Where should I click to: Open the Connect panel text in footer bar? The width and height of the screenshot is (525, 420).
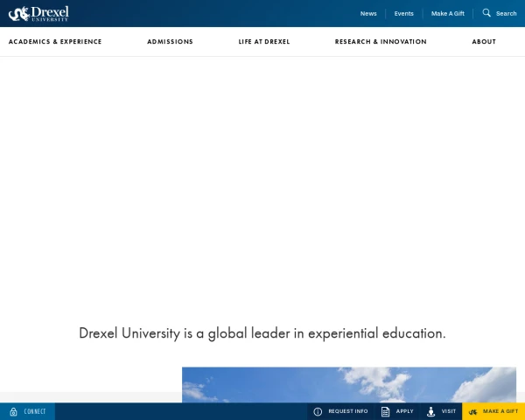[35, 411]
